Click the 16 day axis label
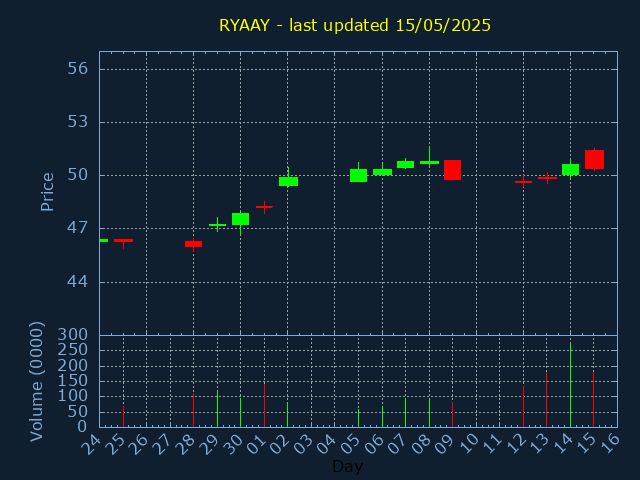 coord(610,444)
